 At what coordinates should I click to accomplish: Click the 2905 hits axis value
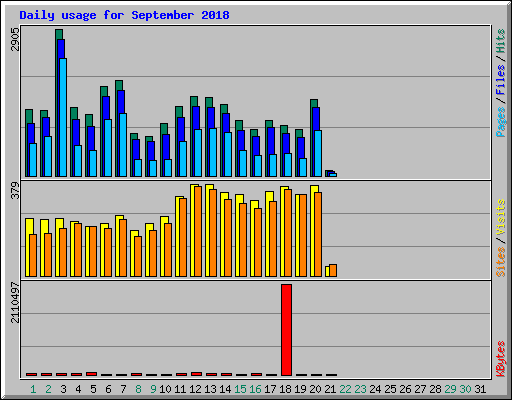(15, 39)
